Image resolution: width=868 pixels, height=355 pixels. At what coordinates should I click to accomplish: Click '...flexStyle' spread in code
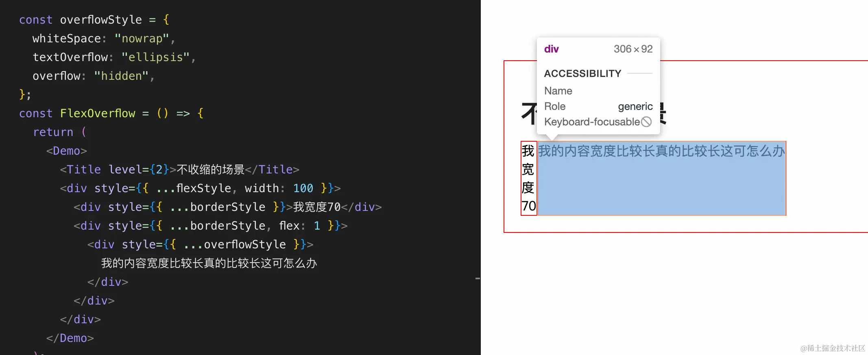(194, 188)
